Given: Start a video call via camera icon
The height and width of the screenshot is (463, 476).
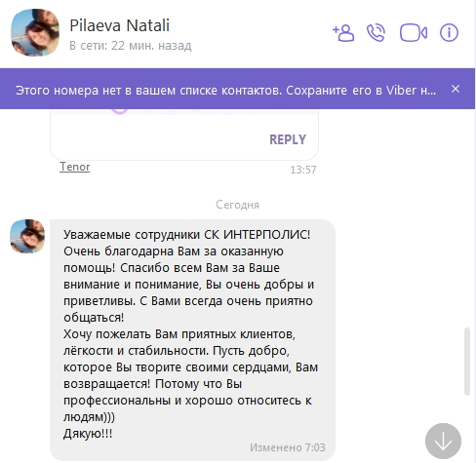Looking at the screenshot, I should click(414, 33).
